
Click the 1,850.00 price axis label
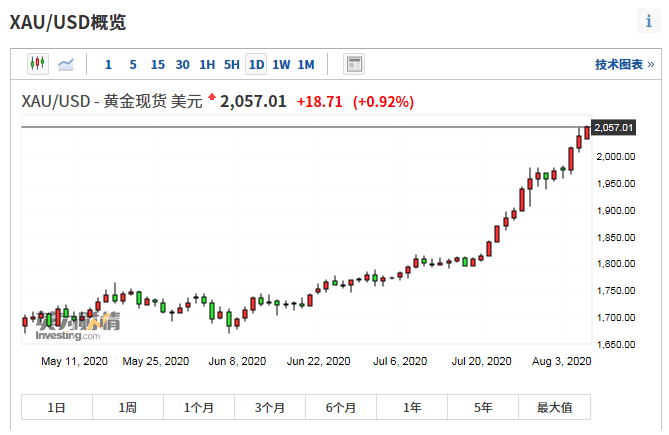point(616,238)
